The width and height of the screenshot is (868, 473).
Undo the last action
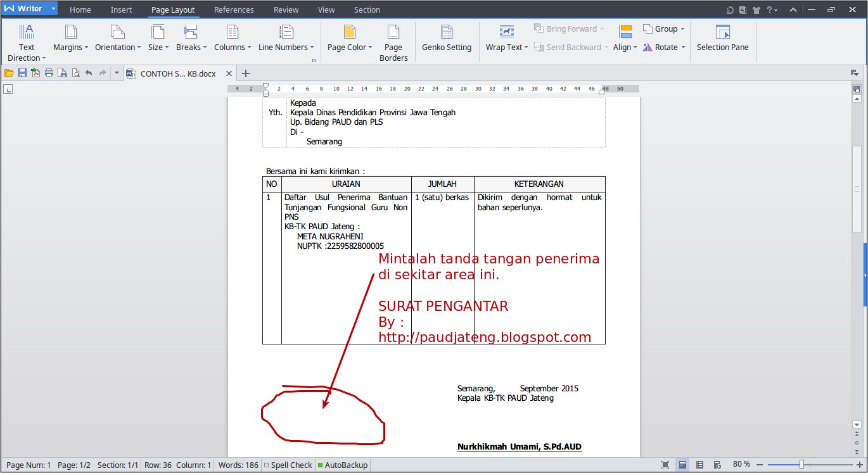[x=89, y=73]
